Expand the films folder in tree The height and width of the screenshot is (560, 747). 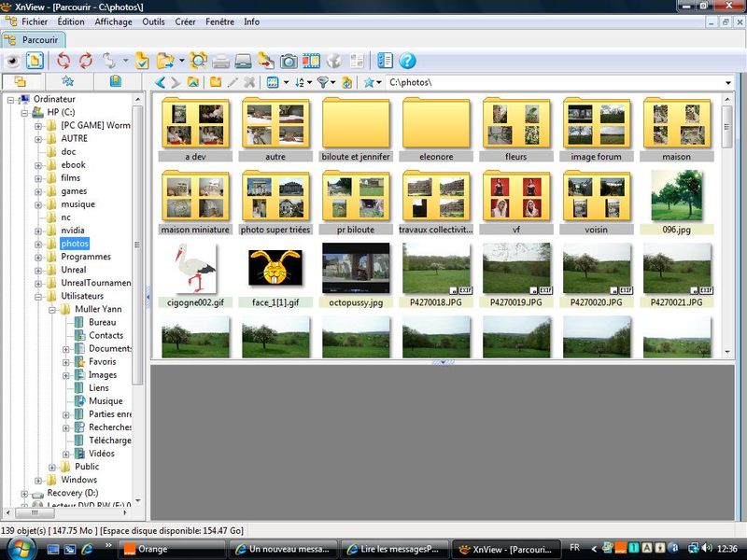click(38, 178)
